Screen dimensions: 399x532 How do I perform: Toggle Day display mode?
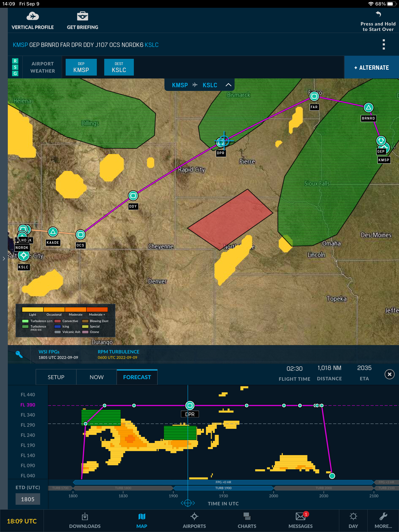[x=353, y=521]
